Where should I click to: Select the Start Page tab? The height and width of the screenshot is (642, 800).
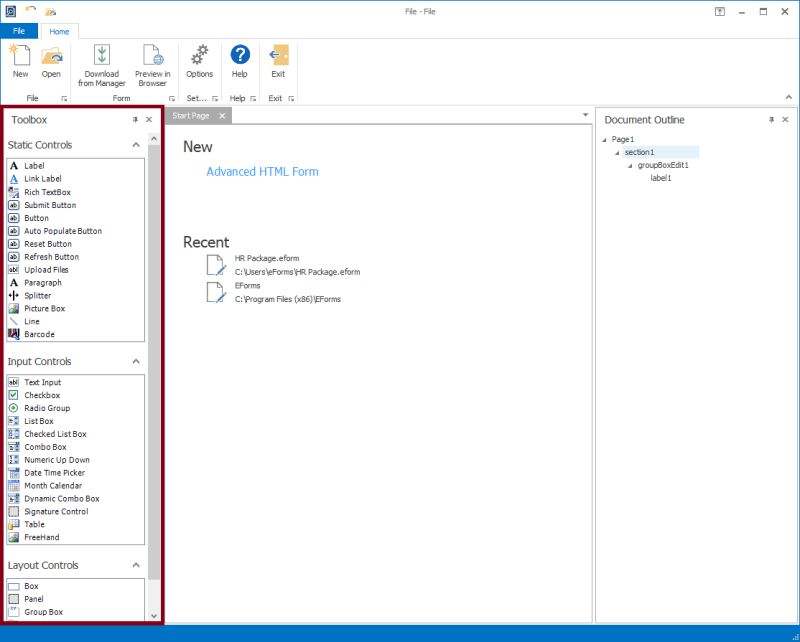191,116
